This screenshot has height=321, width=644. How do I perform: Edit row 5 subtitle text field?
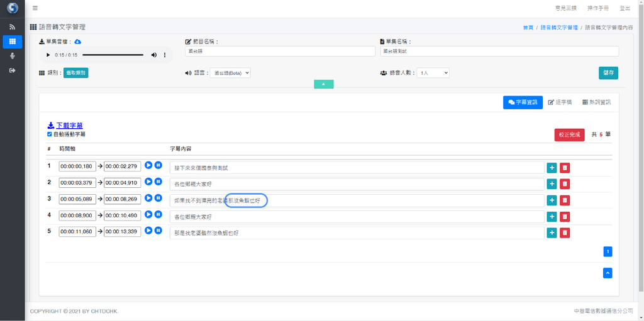[x=357, y=233]
